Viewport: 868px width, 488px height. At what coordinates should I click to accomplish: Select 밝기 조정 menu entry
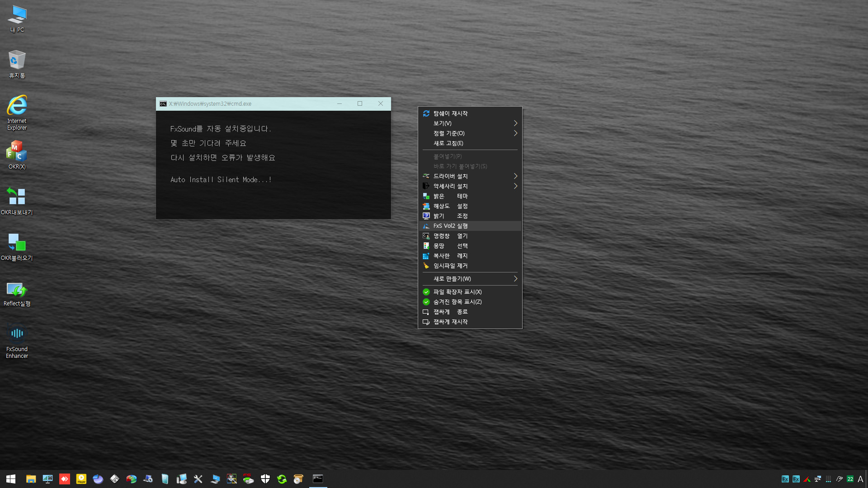pyautogui.click(x=470, y=216)
